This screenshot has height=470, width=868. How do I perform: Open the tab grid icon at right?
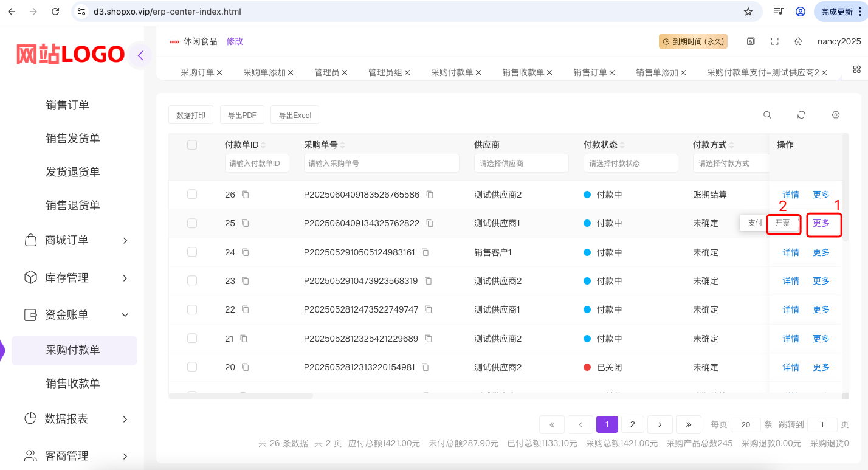coord(857,69)
